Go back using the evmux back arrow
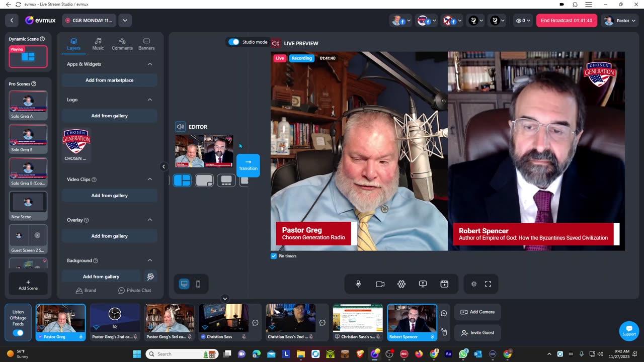The width and height of the screenshot is (644, 362). coord(12,21)
